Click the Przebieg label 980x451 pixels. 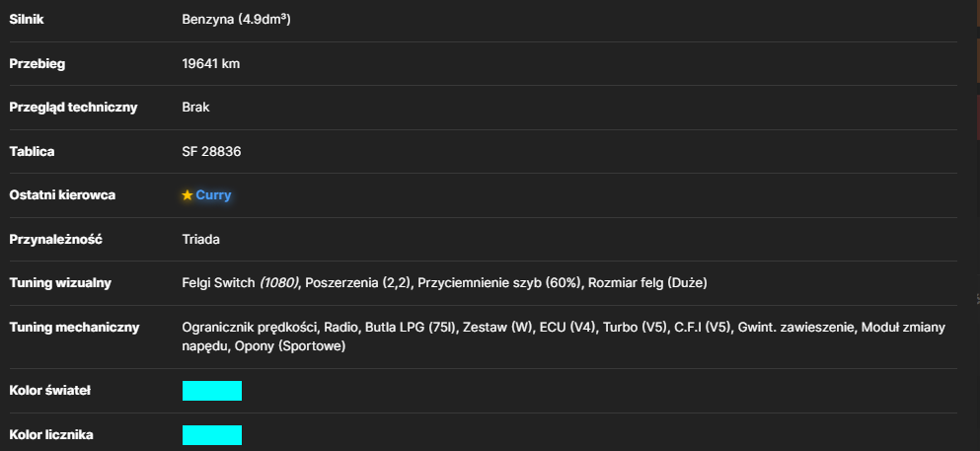(x=37, y=64)
